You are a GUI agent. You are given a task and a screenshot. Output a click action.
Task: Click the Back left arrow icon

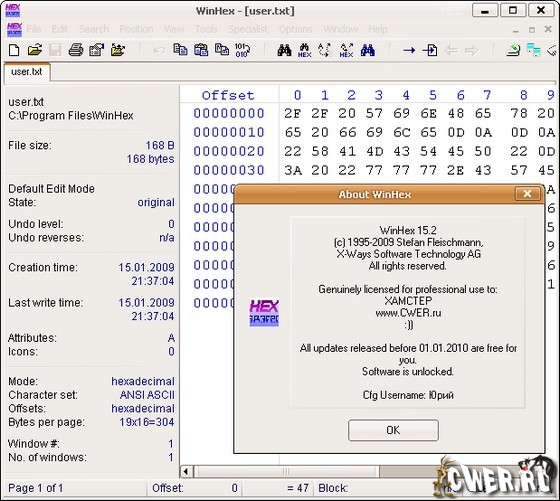point(451,50)
